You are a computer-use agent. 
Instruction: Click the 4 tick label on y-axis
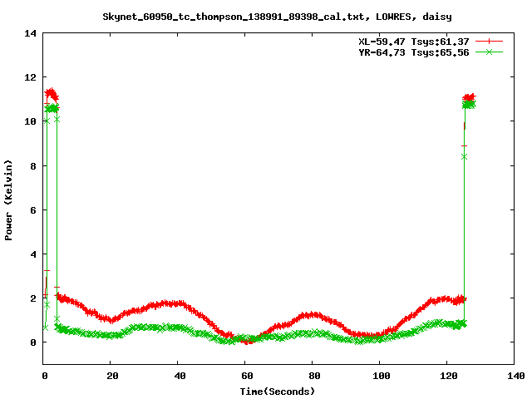tap(32, 254)
